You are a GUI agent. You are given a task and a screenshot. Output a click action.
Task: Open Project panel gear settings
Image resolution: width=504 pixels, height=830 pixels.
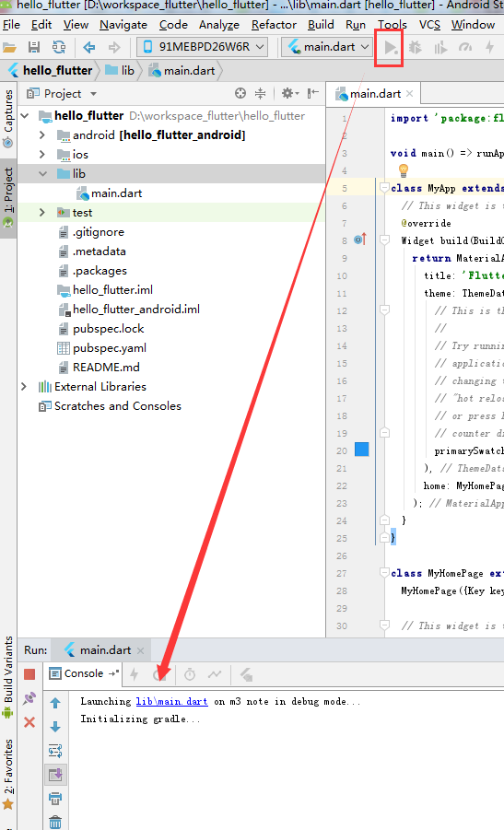[x=289, y=94]
